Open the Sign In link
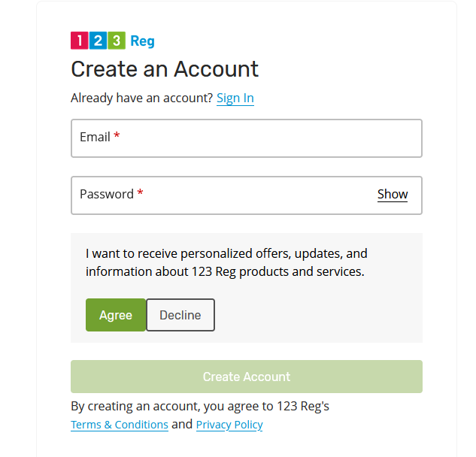Image resolution: width=476 pixels, height=457 pixels. pos(235,98)
